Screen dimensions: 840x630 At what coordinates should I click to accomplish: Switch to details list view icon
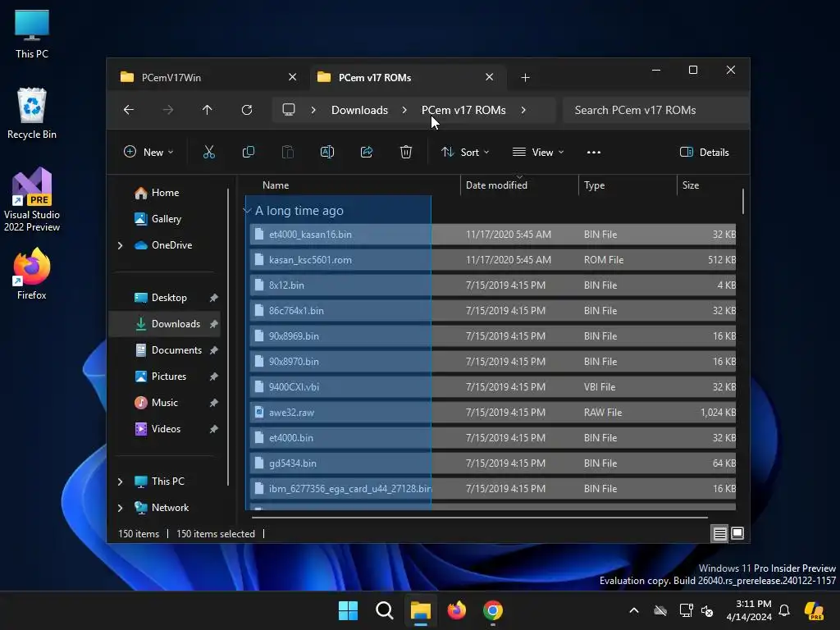[x=719, y=533]
